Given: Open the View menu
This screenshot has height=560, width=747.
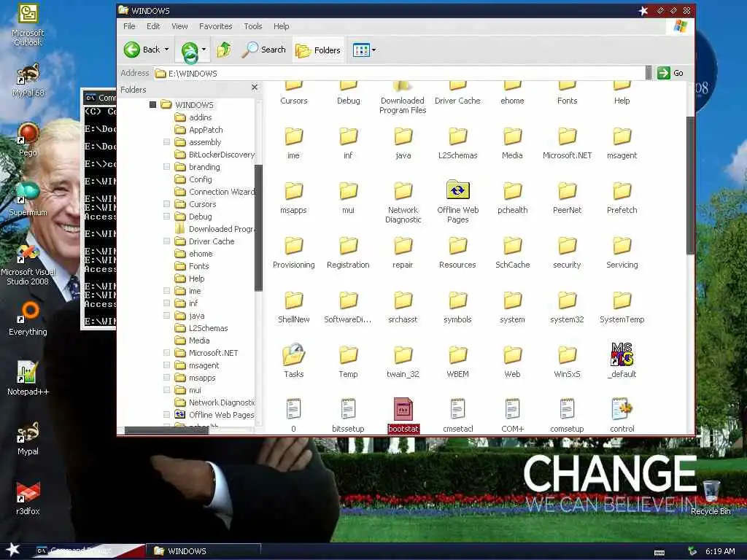Looking at the screenshot, I should [x=179, y=26].
